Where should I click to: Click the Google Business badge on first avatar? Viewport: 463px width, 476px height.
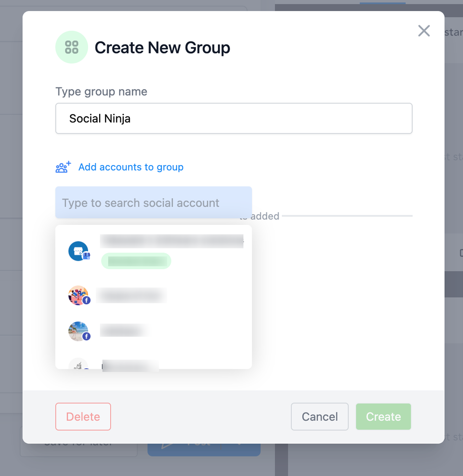pyautogui.click(x=87, y=256)
